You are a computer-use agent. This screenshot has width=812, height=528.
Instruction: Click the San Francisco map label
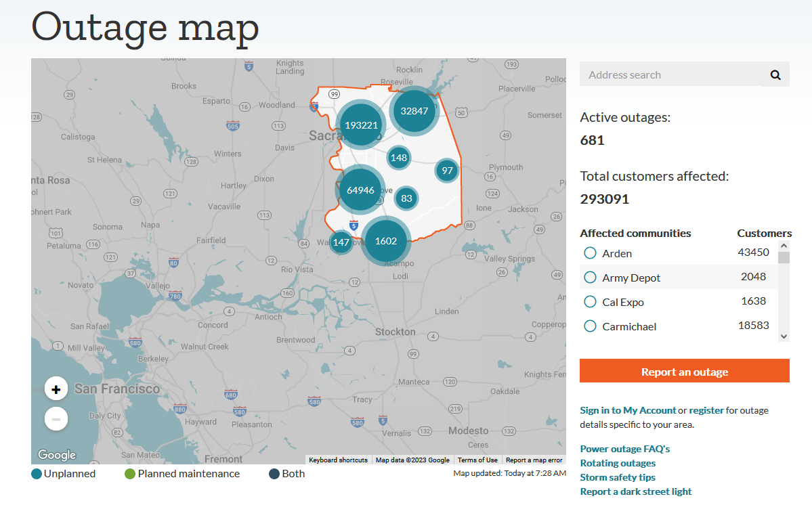[x=117, y=389]
